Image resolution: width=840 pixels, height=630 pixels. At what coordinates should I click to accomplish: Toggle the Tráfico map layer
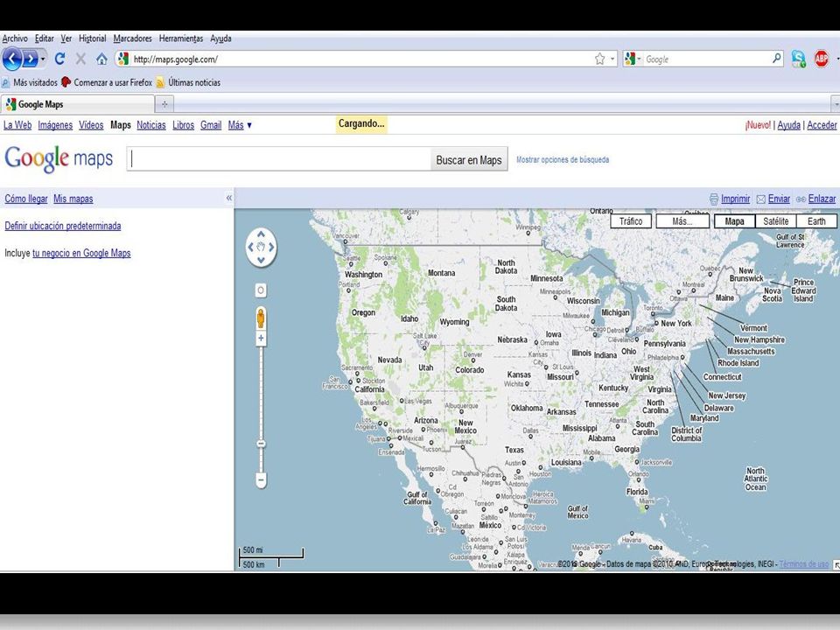point(631,221)
